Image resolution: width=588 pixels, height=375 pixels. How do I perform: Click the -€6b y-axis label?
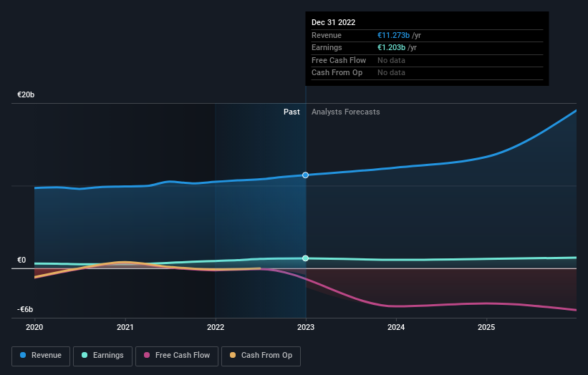[x=25, y=309]
